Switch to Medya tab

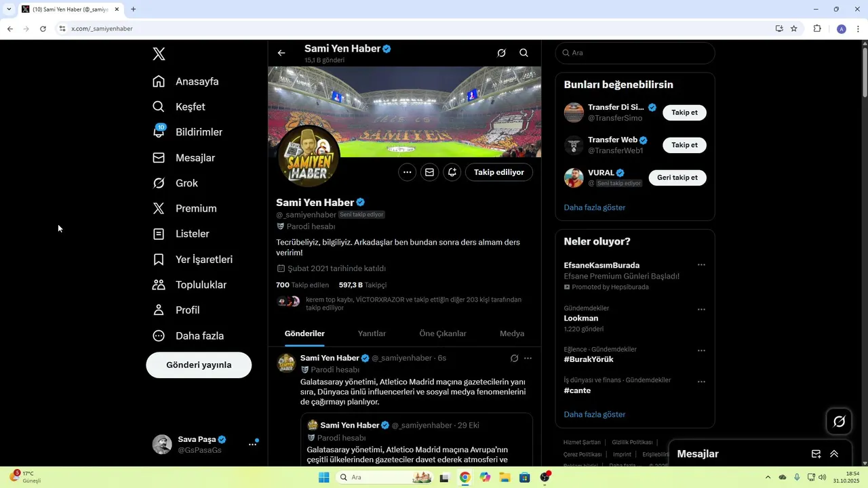512,333
